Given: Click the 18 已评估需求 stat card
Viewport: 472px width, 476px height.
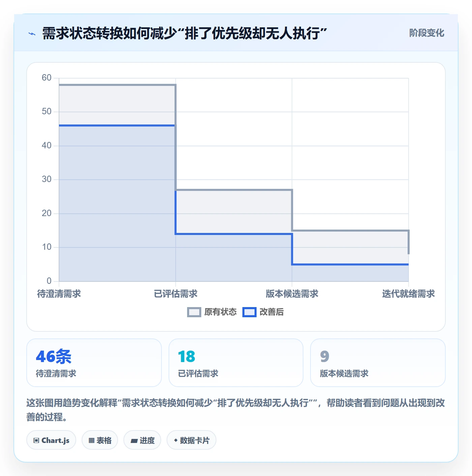Looking at the screenshot, I should pyautogui.click(x=236, y=363).
